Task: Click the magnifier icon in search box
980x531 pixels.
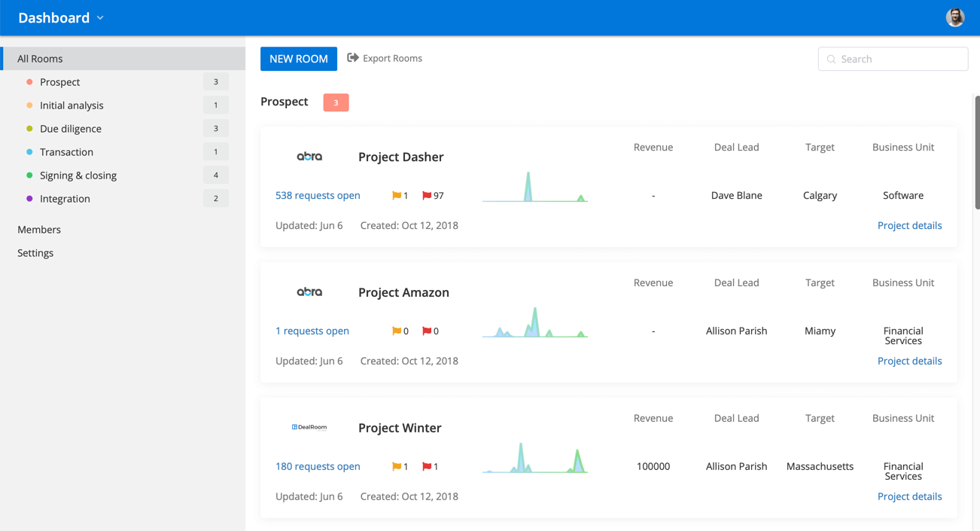Action: (831, 59)
